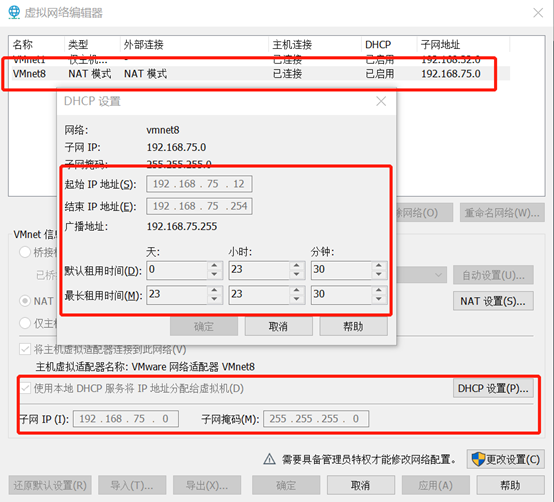Click the 默认租用时间 days field
The image size is (554, 502).
[177, 270]
